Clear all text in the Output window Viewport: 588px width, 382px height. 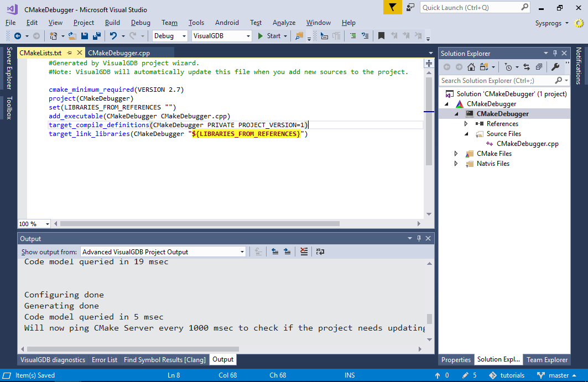click(304, 252)
